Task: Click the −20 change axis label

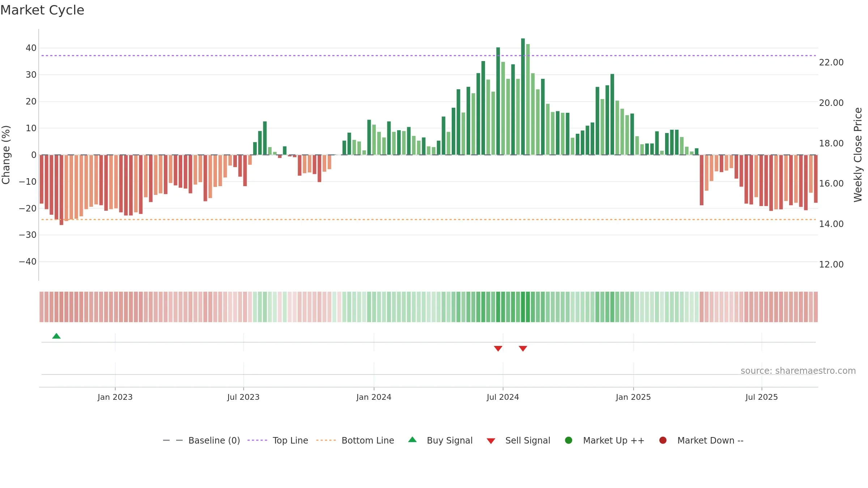Action: pyautogui.click(x=28, y=208)
